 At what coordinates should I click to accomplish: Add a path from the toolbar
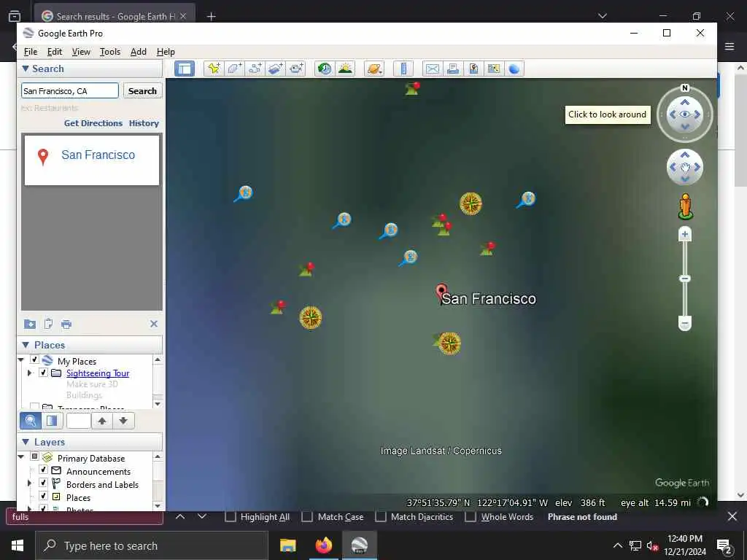[255, 69]
